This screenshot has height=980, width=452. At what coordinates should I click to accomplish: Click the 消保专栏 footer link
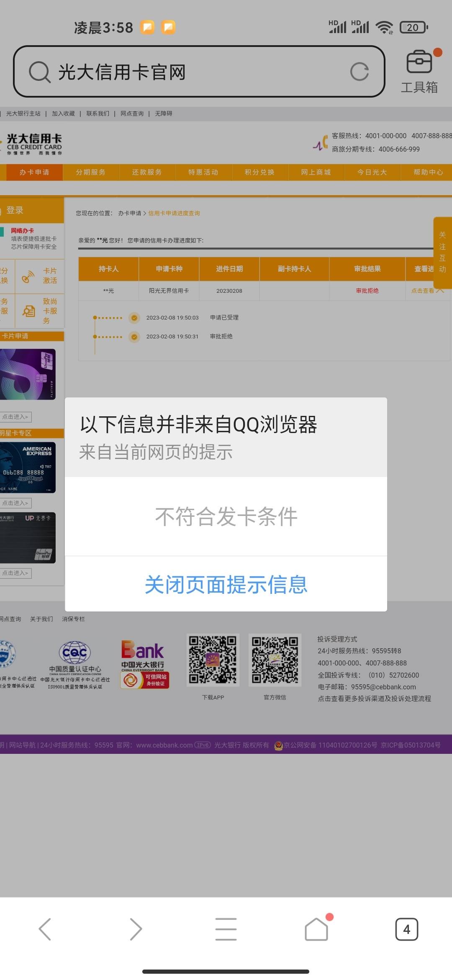tap(74, 619)
